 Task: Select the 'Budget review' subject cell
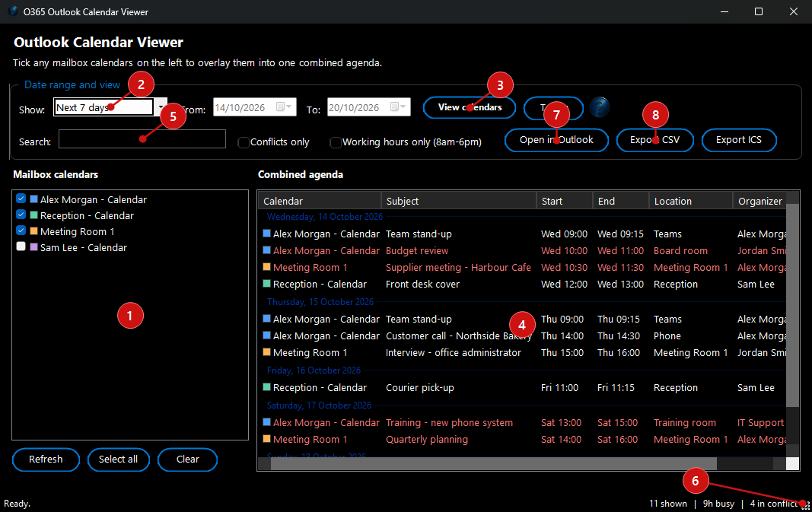(x=417, y=250)
